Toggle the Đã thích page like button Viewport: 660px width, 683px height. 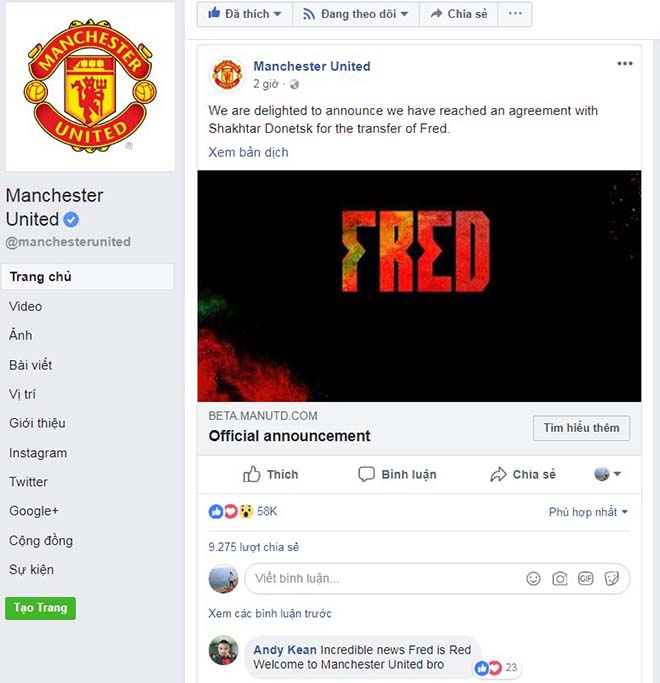tap(244, 14)
